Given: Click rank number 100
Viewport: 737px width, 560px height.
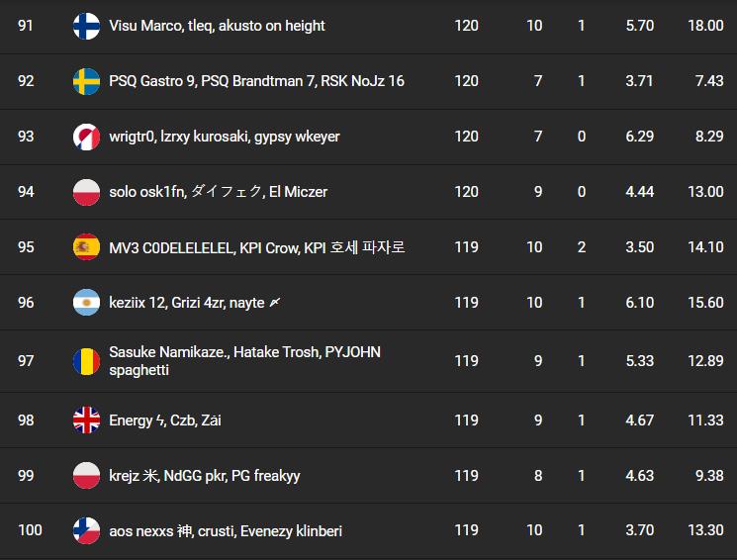Looking at the screenshot, I should [x=30, y=531].
